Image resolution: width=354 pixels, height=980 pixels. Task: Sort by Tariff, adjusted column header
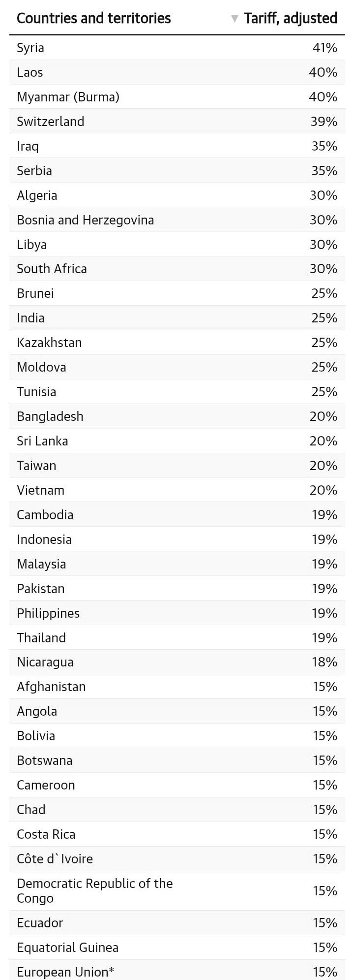pyautogui.click(x=291, y=19)
